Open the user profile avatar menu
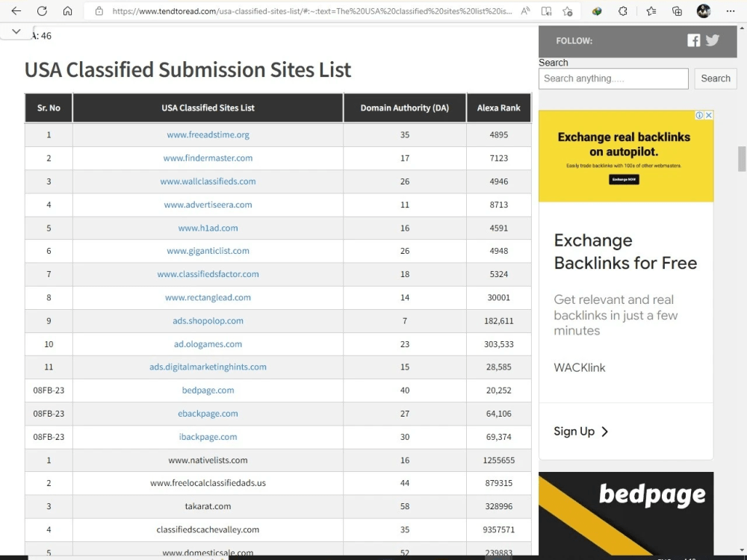 pyautogui.click(x=704, y=11)
